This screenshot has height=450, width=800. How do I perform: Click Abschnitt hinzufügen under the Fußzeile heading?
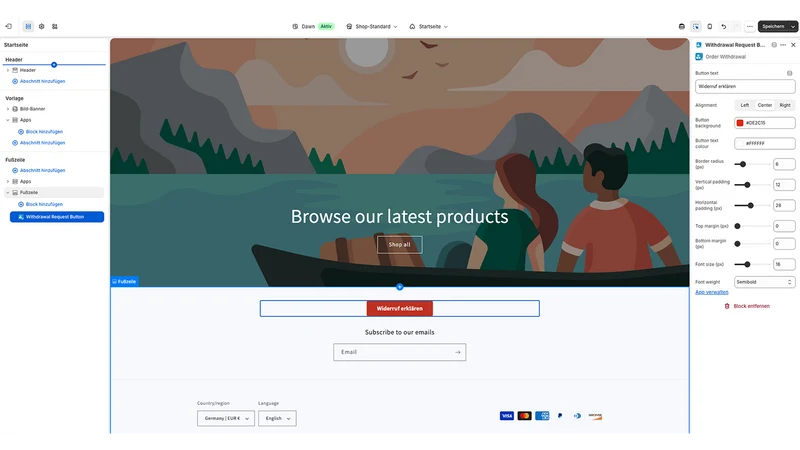(38, 170)
